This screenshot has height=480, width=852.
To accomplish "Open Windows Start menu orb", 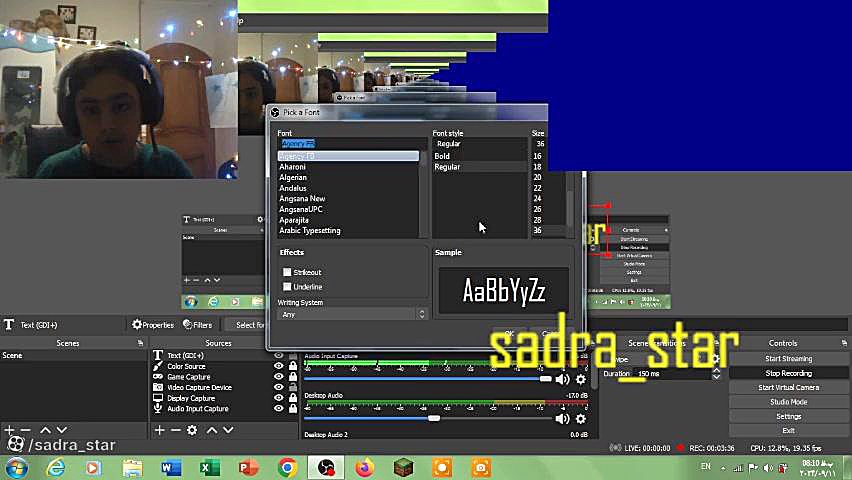I will (16, 468).
